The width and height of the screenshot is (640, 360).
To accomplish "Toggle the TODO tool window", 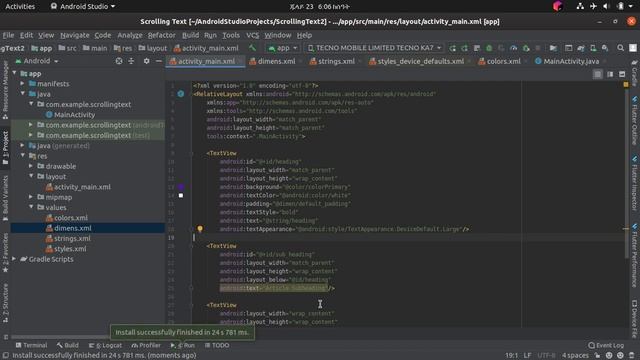I will point(217,345).
